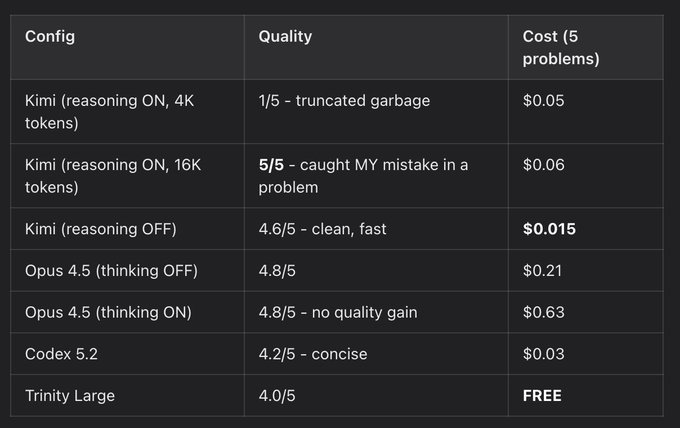
Task: Click the Quality column header
Action: click(x=285, y=37)
